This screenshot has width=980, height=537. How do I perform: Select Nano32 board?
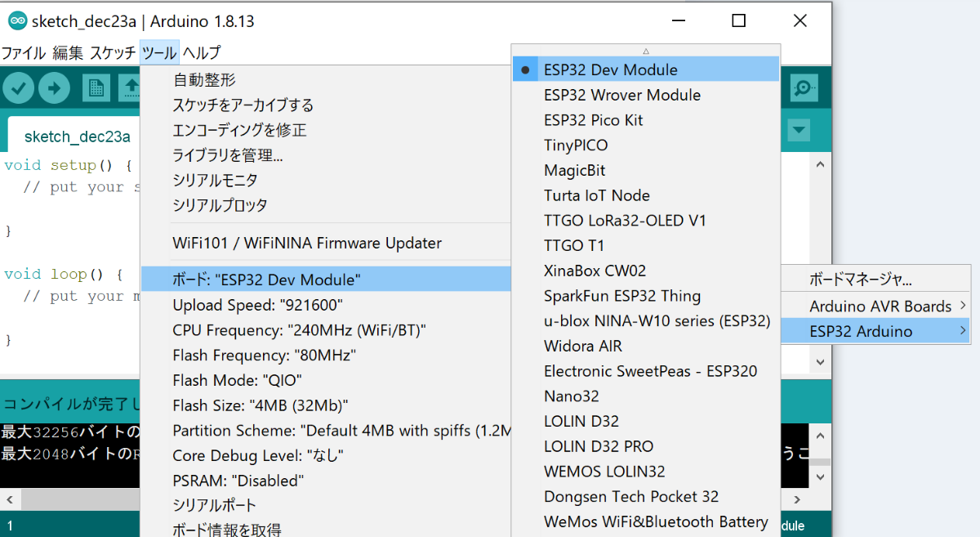[646, 396]
